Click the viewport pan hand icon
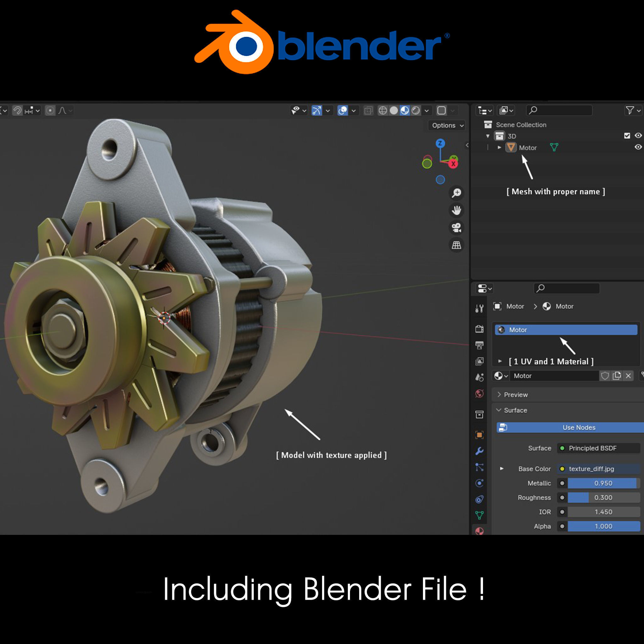The image size is (644, 644). [456, 210]
